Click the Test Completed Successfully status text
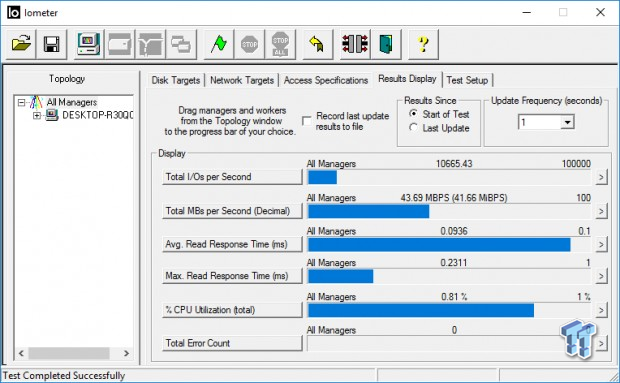 tap(64, 375)
